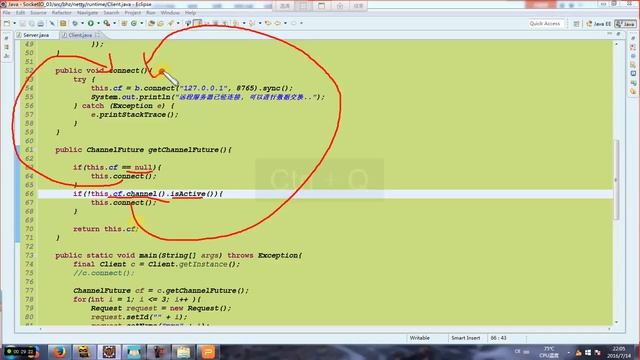The width and height of the screenshot is (640, 360).
Task: Open the File menu
Action: pos(7,13)
